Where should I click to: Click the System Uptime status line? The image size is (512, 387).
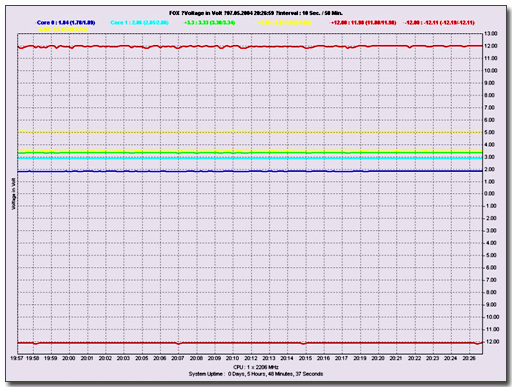coord(256,374)
